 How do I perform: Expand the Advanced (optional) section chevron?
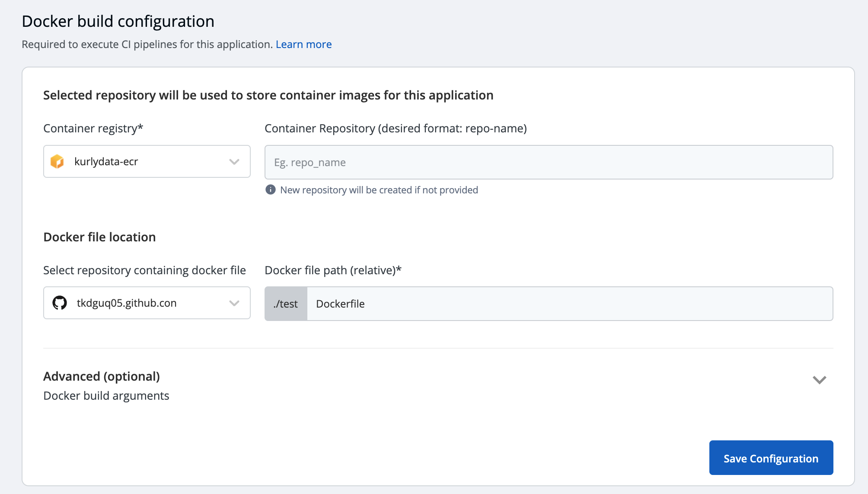pyautogui.click(x=819, y=380)
